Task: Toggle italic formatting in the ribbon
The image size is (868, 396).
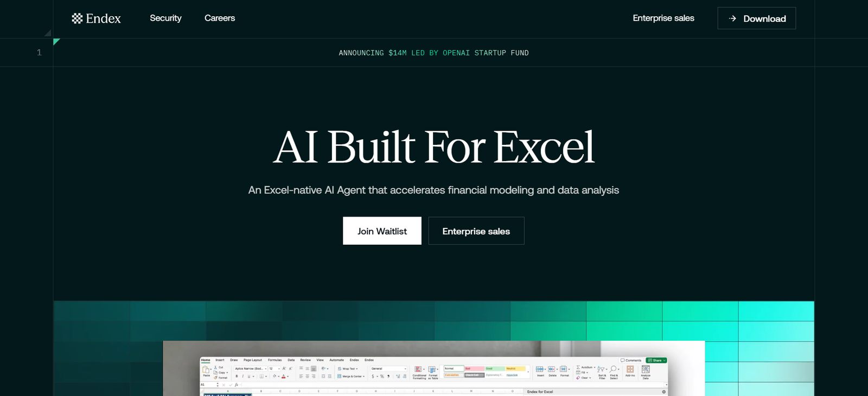Action: [x=242, y=376]
